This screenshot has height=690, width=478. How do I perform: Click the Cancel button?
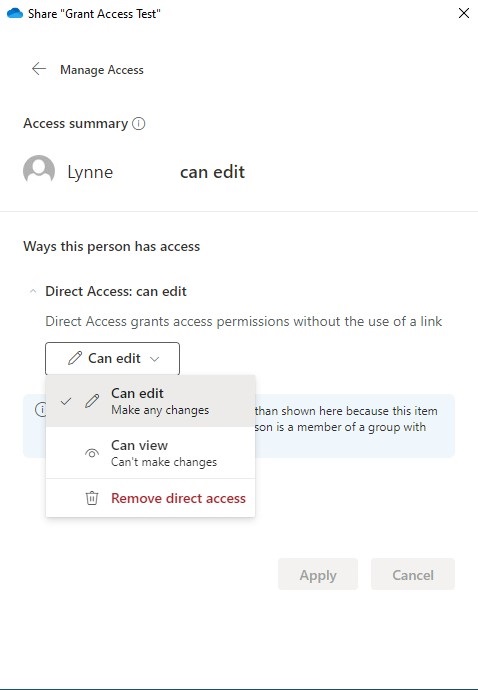pyautogui.click(x=413, y=574)
